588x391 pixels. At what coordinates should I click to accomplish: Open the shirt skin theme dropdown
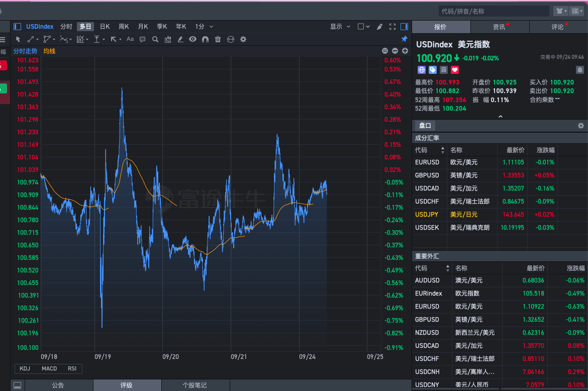561,11
